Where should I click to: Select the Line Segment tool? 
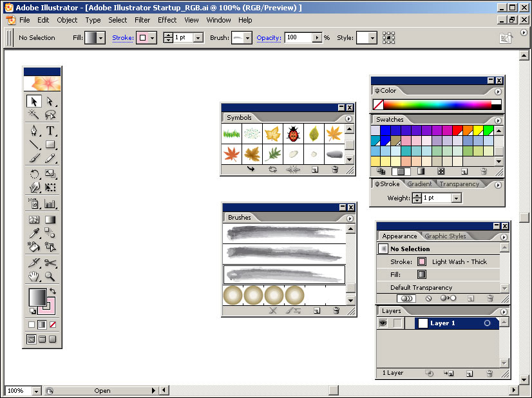[x=34, y=144]
